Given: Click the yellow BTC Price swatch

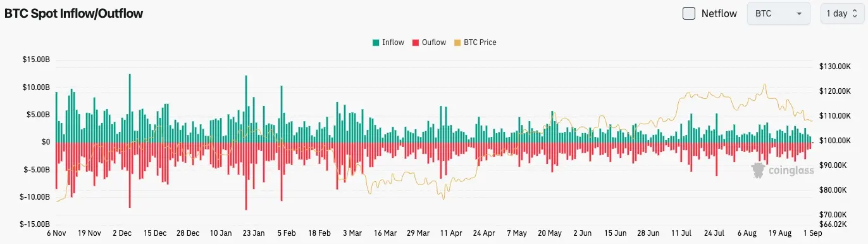Looking at the screenshot, I should pyautogui.click(x=457, y=42).
